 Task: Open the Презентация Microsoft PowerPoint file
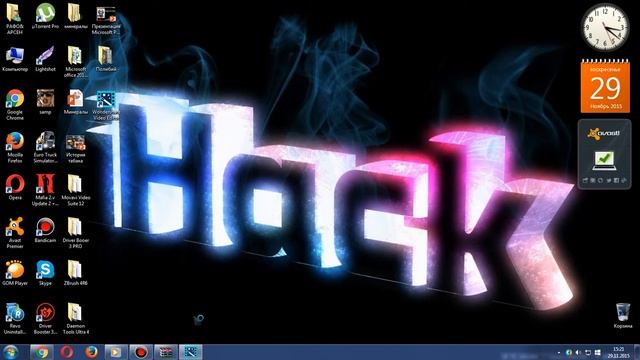coord(105,20)
